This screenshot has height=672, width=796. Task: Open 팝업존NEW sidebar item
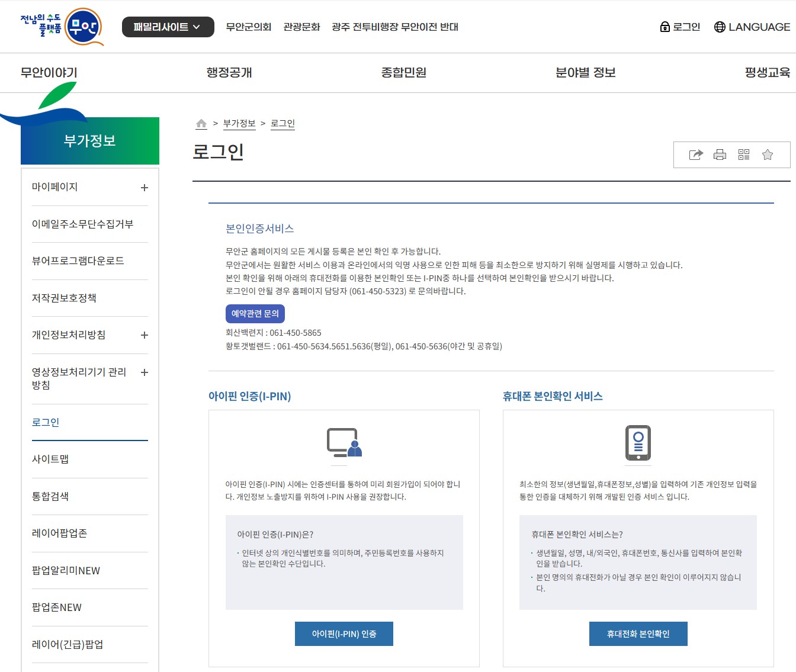57,607
